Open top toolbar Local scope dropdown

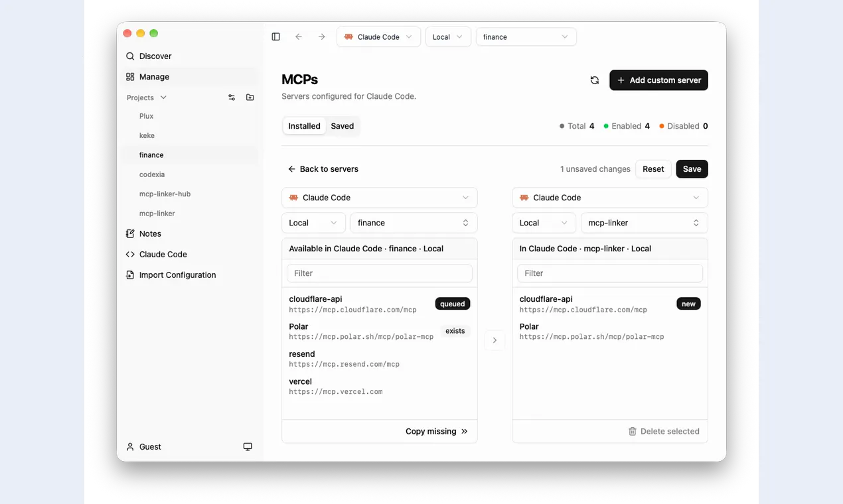(x=448, y=37)
